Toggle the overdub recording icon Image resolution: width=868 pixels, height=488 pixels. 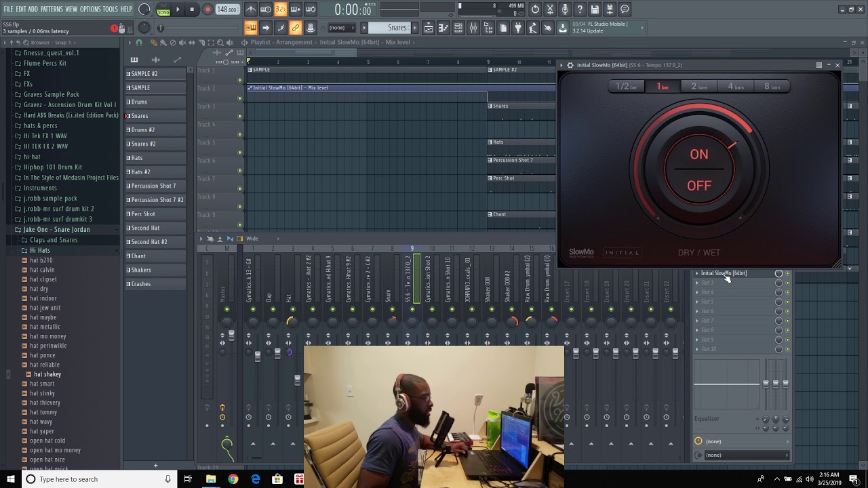296,9
